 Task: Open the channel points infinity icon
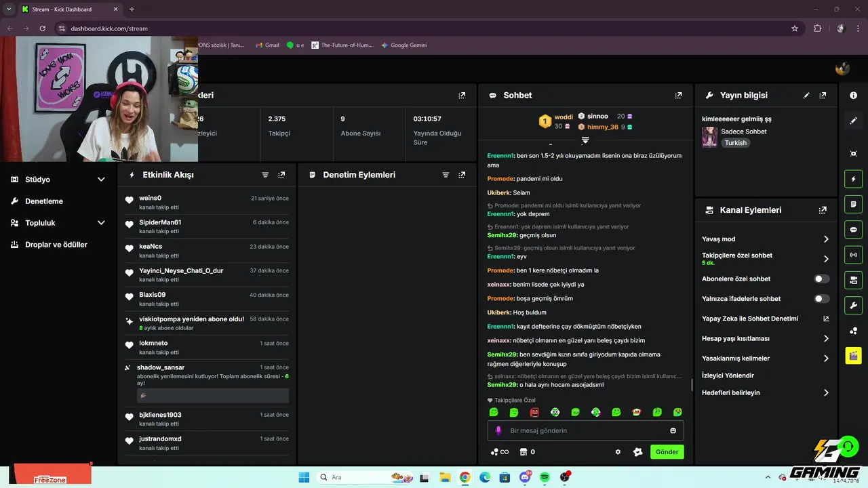(x=500, y=452)
